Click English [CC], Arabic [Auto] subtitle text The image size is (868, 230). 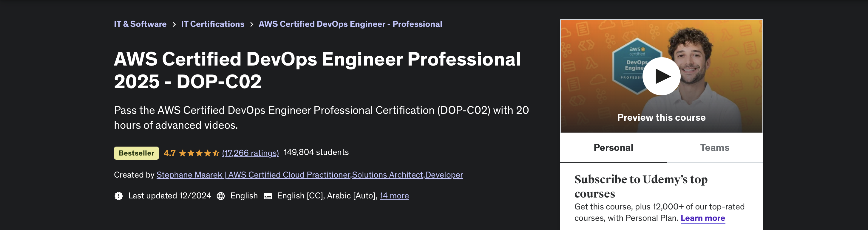[x=327, y=196]
